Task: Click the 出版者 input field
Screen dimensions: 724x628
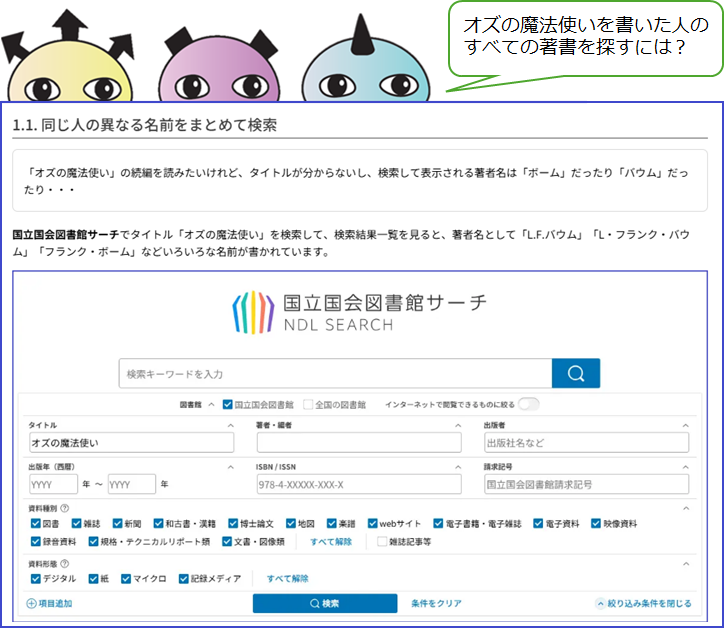Action: (586, 442)
